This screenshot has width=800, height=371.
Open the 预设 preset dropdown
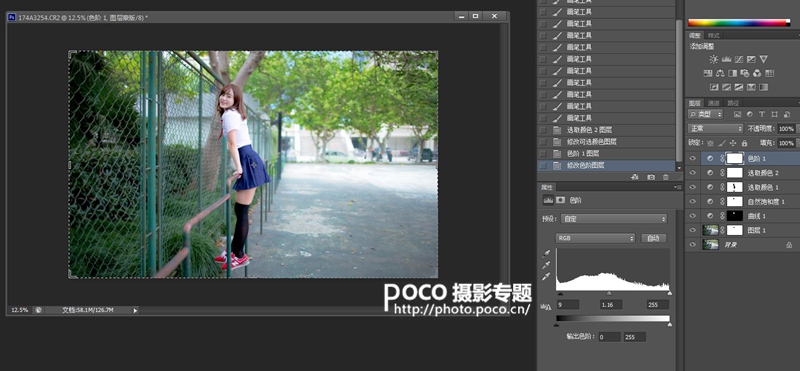point(614,219)
